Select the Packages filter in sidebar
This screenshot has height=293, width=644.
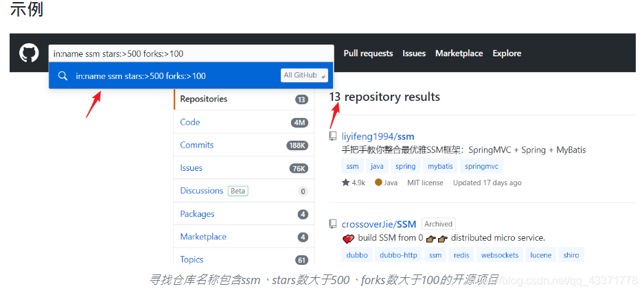[244, 214]
